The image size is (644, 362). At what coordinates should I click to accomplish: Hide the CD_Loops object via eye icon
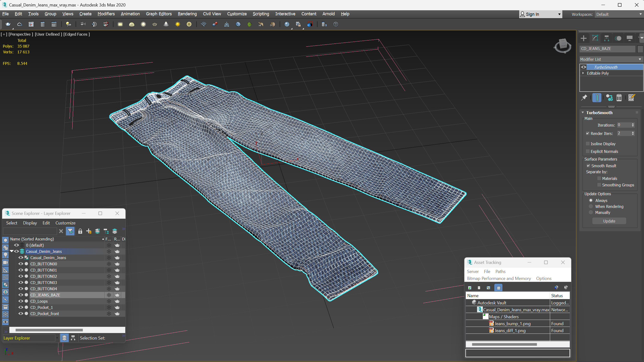click(x=21, y=301)
